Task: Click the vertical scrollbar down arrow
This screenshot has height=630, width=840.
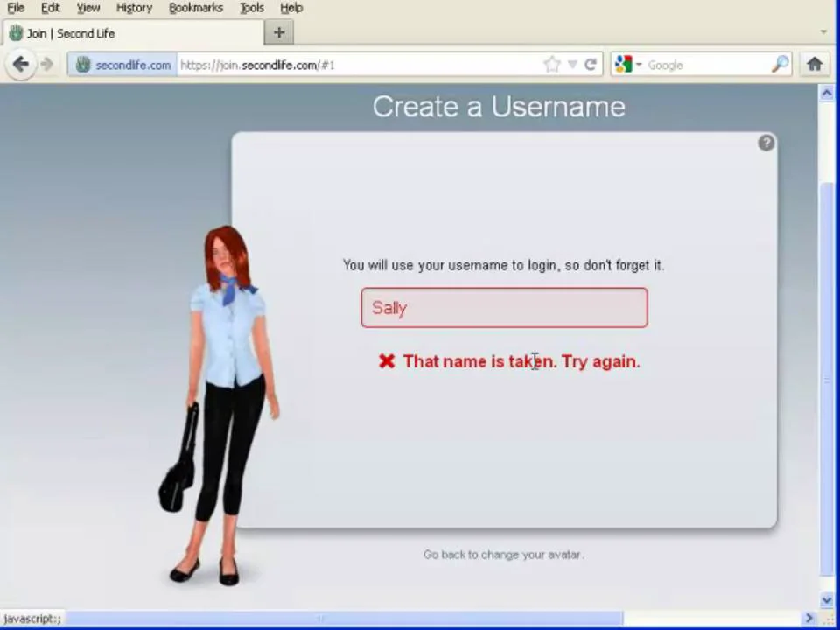Action: 827,600
